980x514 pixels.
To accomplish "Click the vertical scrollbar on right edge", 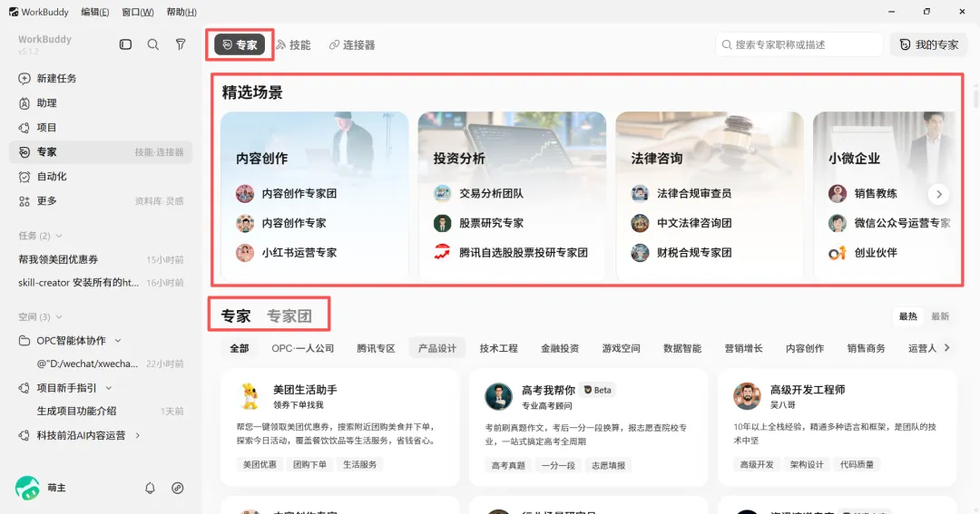I will [975, 100].
